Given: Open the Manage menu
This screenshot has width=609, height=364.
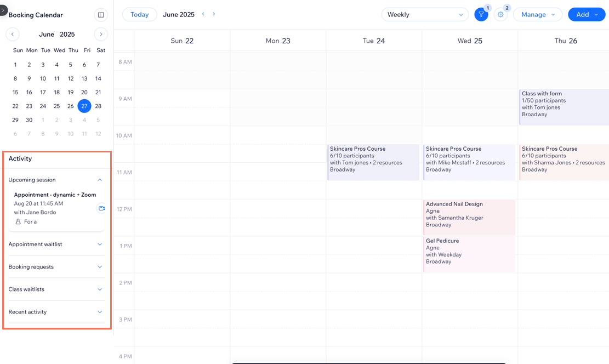Looking at the screenshot, I should point(537,15).
